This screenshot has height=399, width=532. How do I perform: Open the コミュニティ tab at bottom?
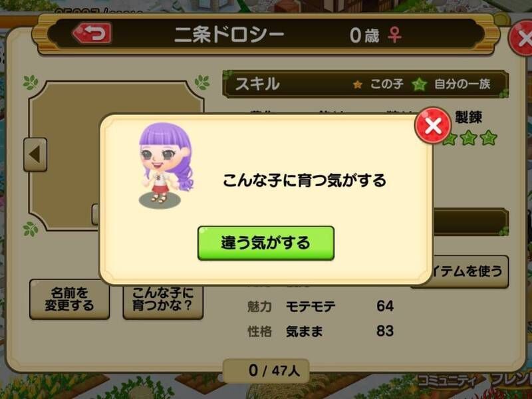(446, 380)
